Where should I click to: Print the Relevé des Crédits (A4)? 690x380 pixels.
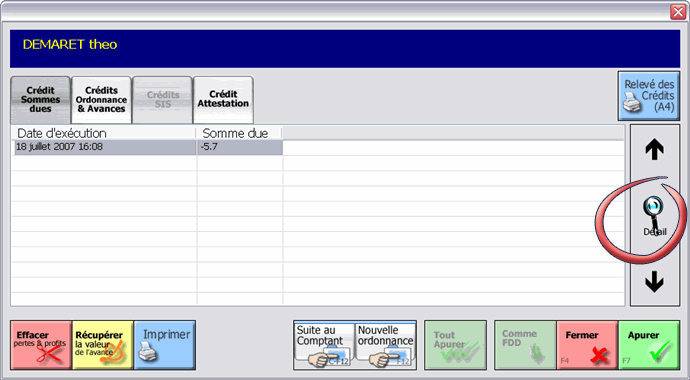click(649, 96)
